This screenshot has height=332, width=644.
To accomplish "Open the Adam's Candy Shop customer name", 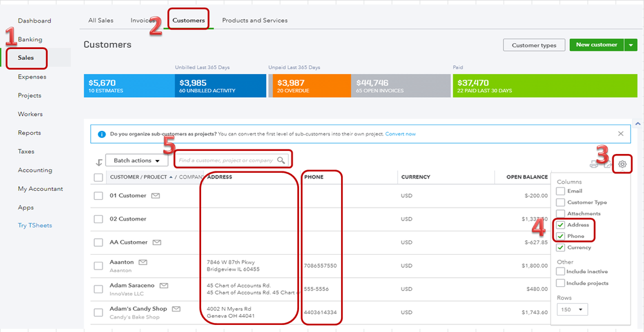I will tap(138, 309).
